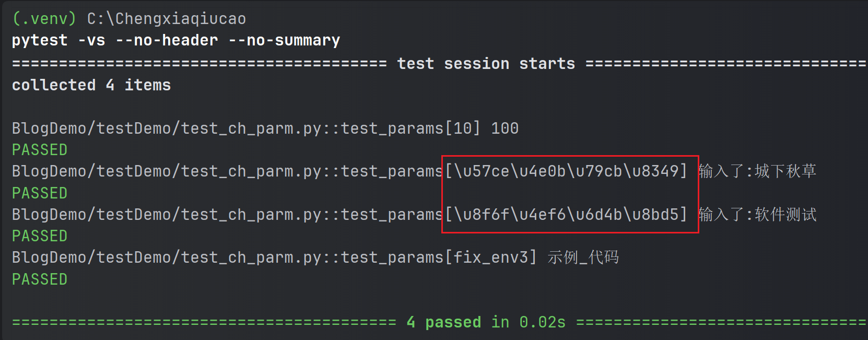Open the test_params[10] test path link
The width and height of the screenshot is (868, 340).
246,128
